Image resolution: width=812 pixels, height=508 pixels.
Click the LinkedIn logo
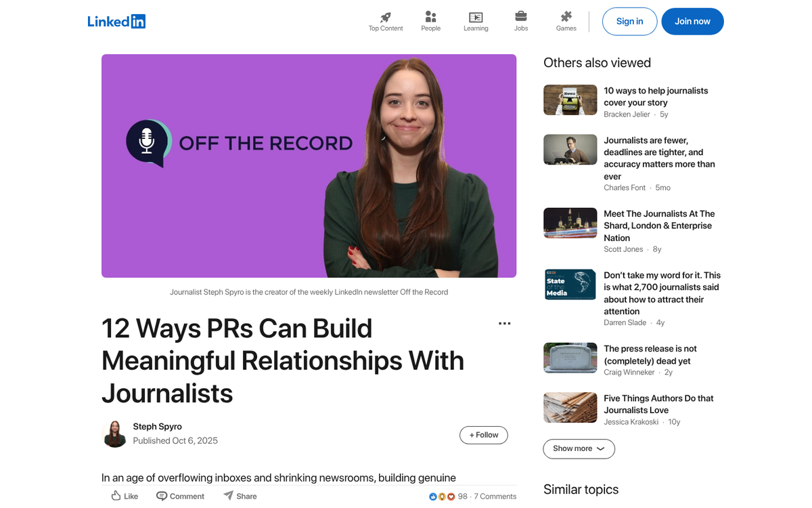pyautogui.click(x=116, y=21)
